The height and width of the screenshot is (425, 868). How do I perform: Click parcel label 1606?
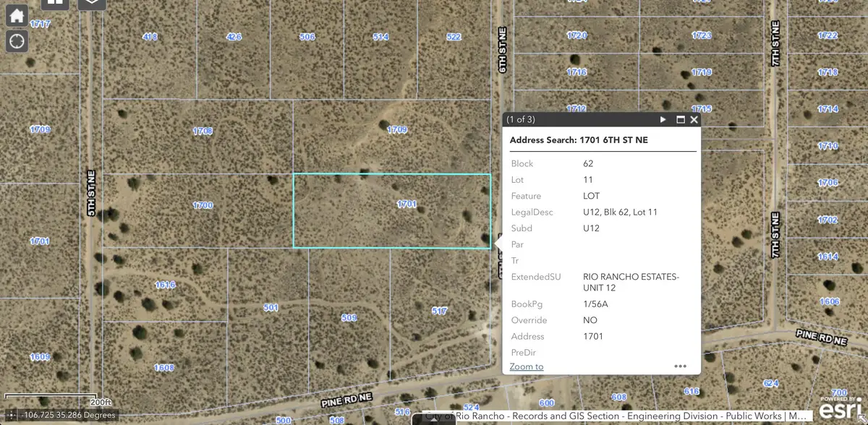pyautogui.click(x=829, y=301)
